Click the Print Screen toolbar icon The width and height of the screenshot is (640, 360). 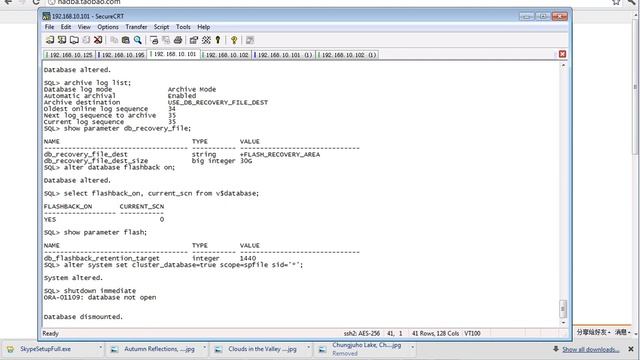tap(154, 40)
